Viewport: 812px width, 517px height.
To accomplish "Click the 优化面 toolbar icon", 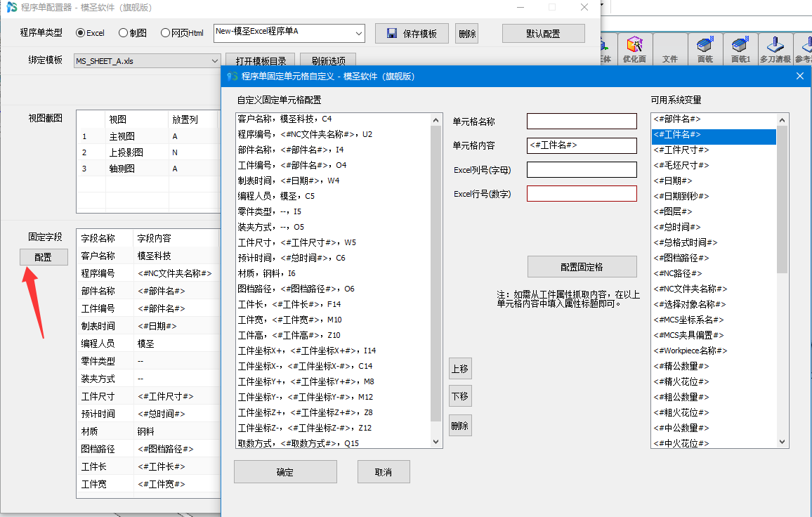I will pos(634,50).
